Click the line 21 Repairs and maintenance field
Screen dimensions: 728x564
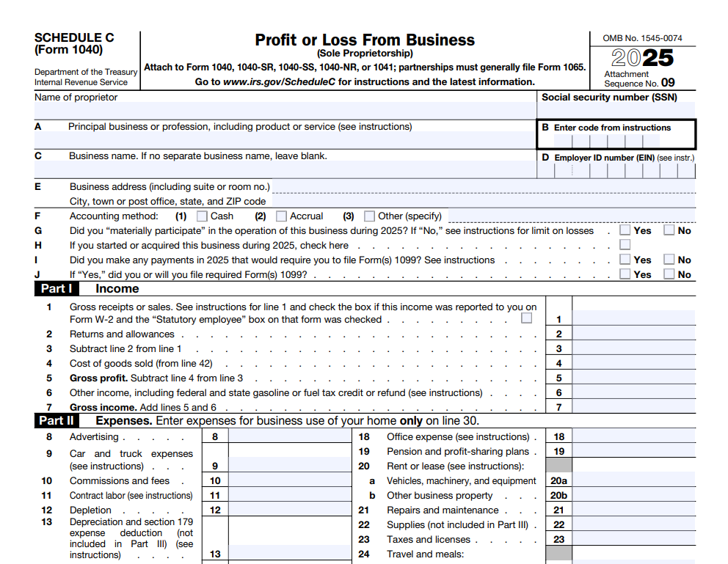[634, 509]
